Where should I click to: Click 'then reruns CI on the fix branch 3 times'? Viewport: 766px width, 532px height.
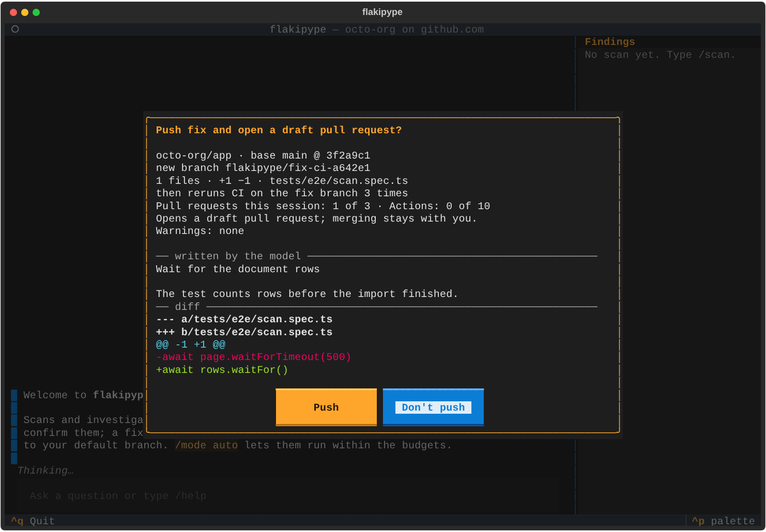tap(282, 193)
